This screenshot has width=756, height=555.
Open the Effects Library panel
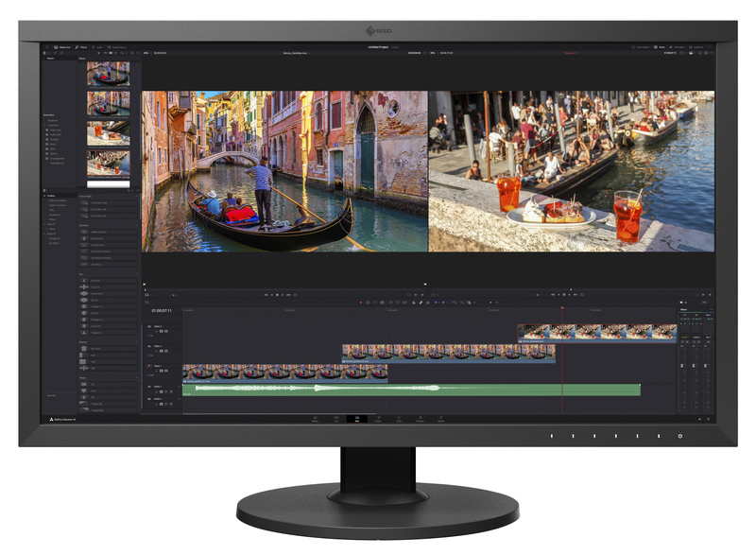click(x=81, y=47)
